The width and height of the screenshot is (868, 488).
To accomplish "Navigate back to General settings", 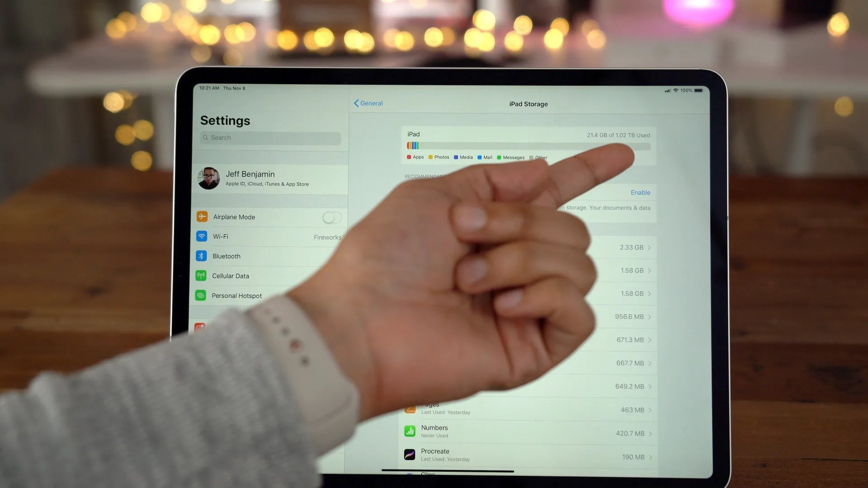I will (x=368, y=103).
